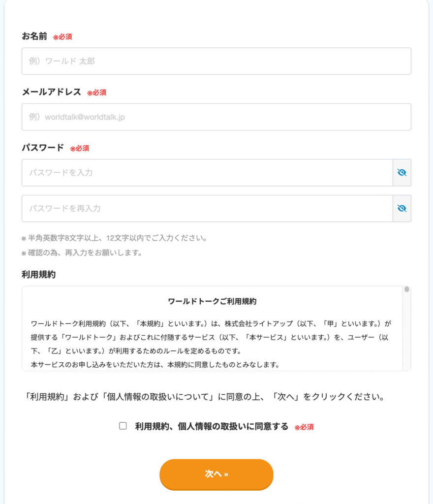Click the お名前 field label
This screenshot has height=504, width=433.
(34, 36)
